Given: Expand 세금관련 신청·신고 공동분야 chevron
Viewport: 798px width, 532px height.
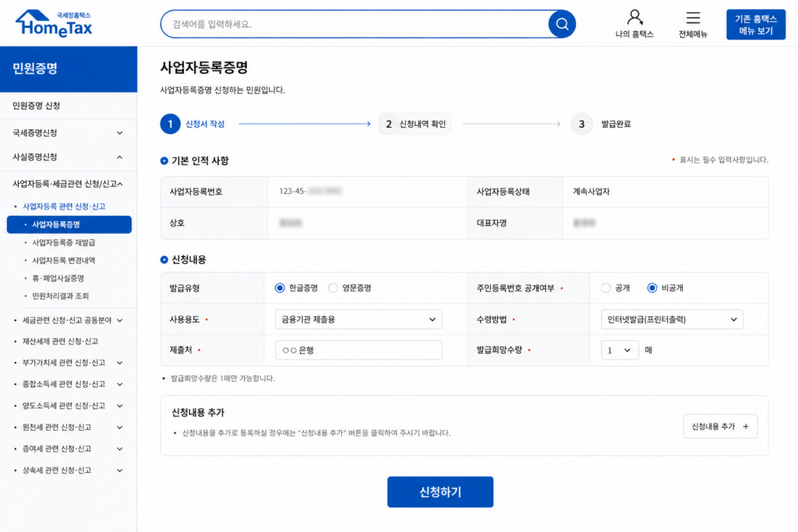Looking at the screenshot, I should [x=119, y=320].
